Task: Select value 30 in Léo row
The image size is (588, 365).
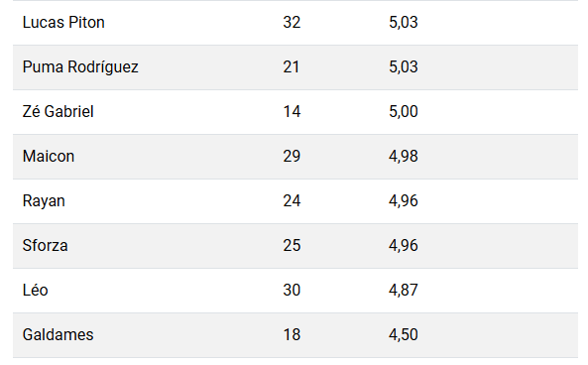Action: (292, 291)
